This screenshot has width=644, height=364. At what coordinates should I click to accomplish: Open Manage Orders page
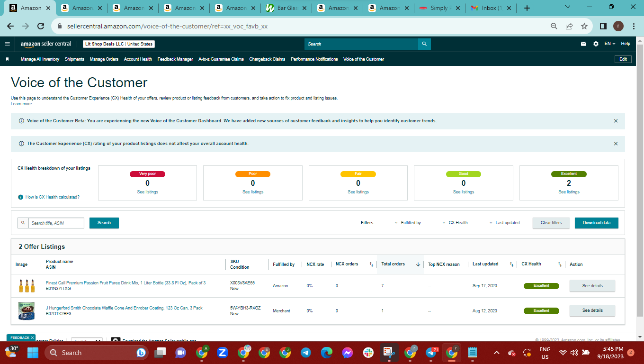tap(104, 59)
